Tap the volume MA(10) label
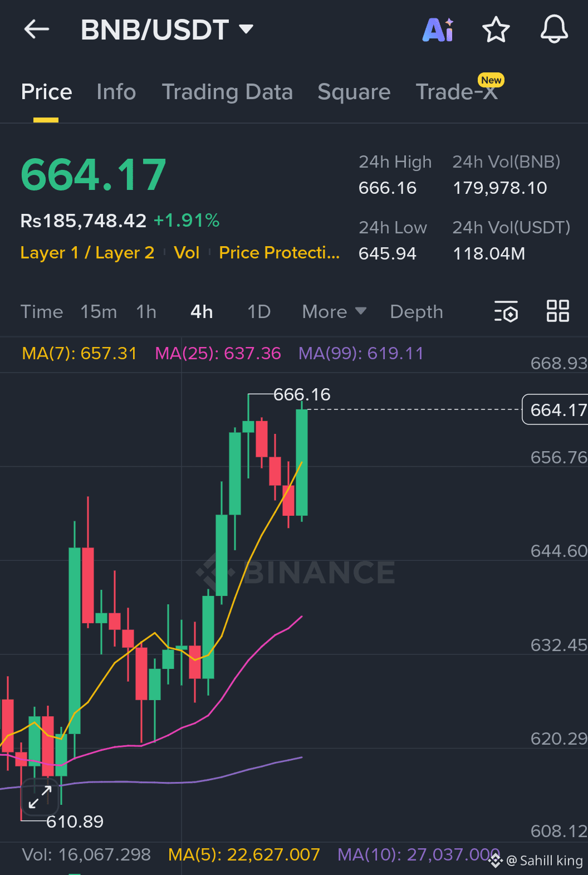The image size is (588, 875). click(419, 855)
